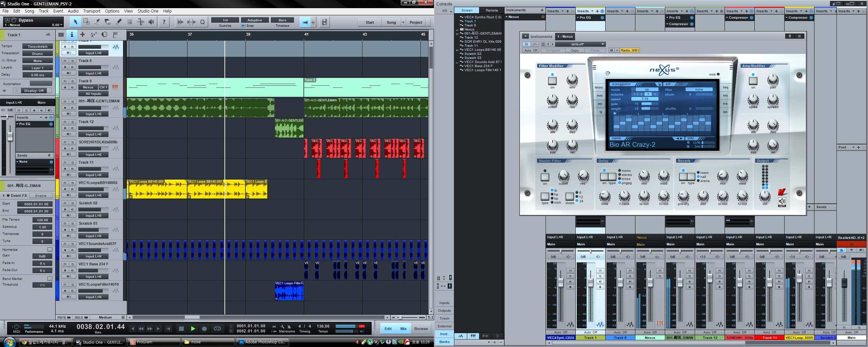Viewport: 868px width, 347px height.
Task: Open the Nexus preset default dropdown
Action: [x=580, y=44]
